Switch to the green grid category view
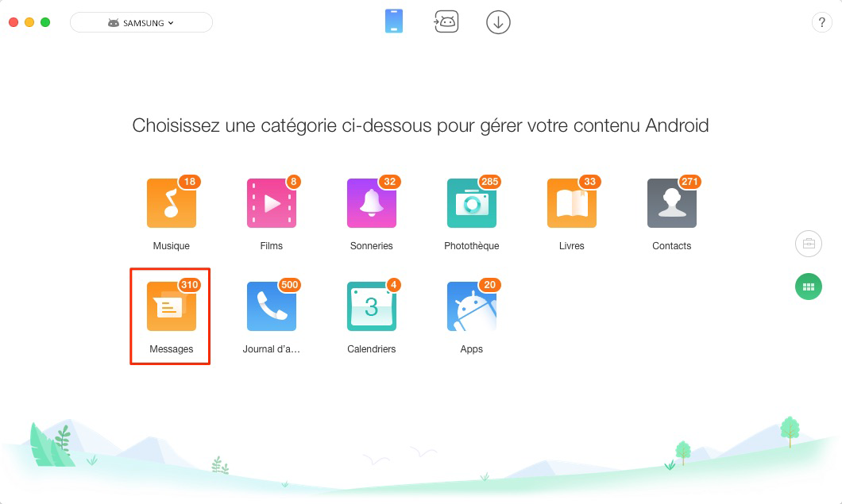Screen dimensions: 842x504 pos(809,287)
